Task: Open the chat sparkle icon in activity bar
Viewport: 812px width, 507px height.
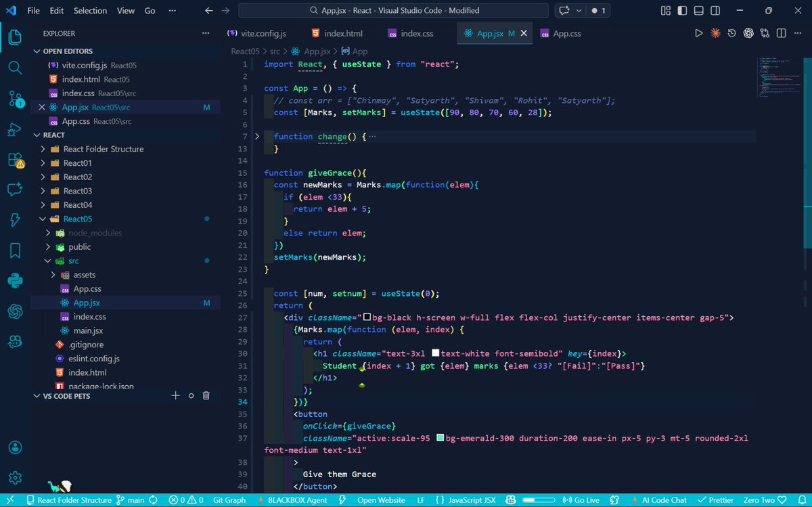Action: tap(15, 190)
